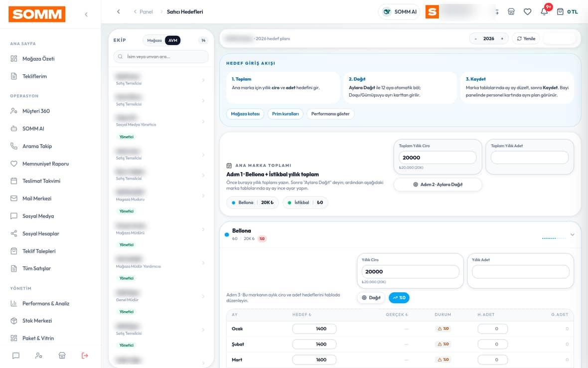Decrease the plan year with the minus button
588x368 pixels.
click(475, 38)
